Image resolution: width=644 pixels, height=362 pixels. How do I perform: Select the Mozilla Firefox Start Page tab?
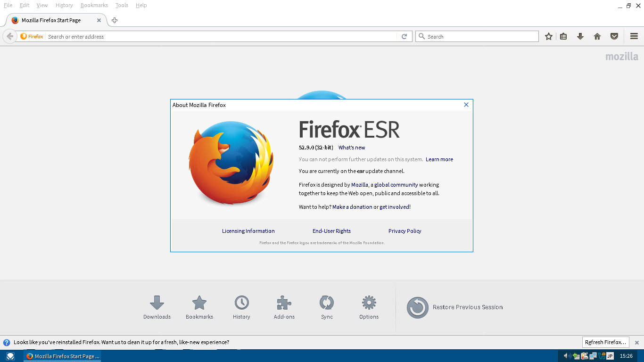tap(56, 20)
